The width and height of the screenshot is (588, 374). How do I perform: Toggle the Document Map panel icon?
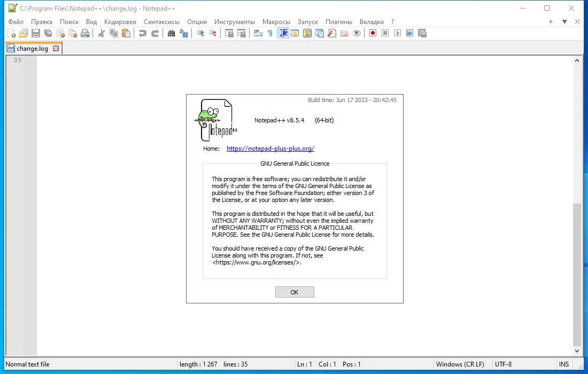[307, 33]
